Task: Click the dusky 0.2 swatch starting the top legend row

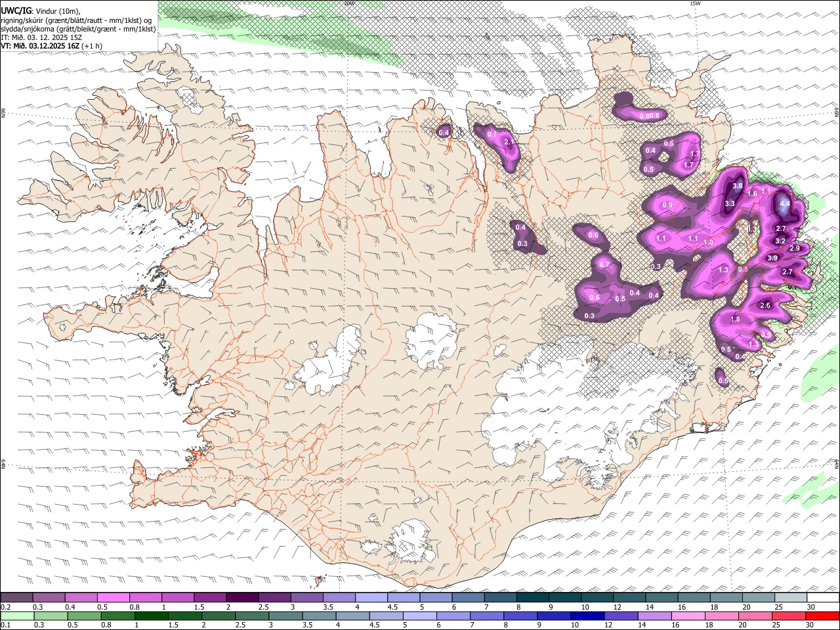Action: [x=16, y=598]
